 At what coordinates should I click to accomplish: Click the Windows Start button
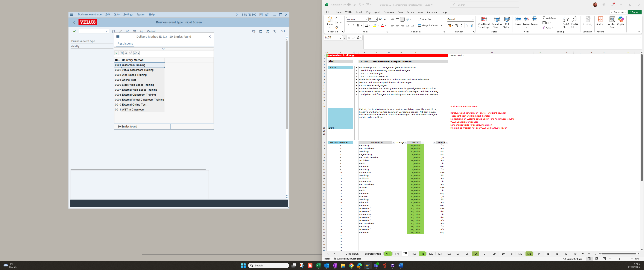click(243, 265)
